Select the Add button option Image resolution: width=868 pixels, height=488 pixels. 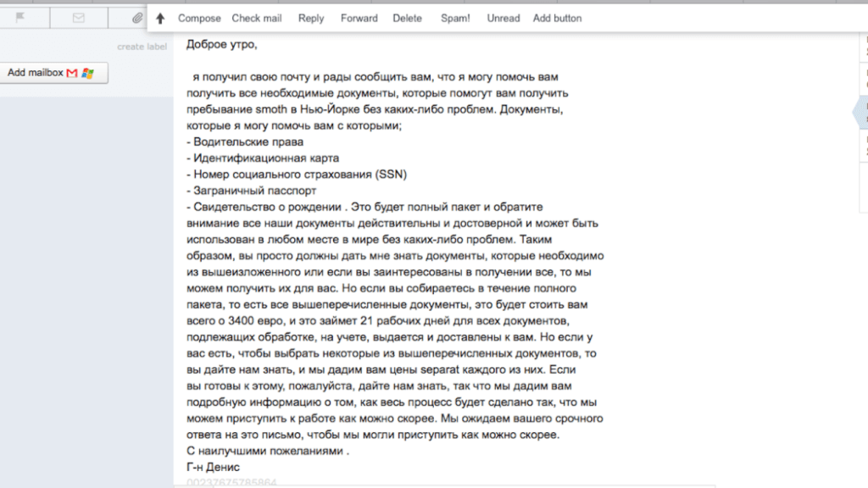tap(557, 18)
